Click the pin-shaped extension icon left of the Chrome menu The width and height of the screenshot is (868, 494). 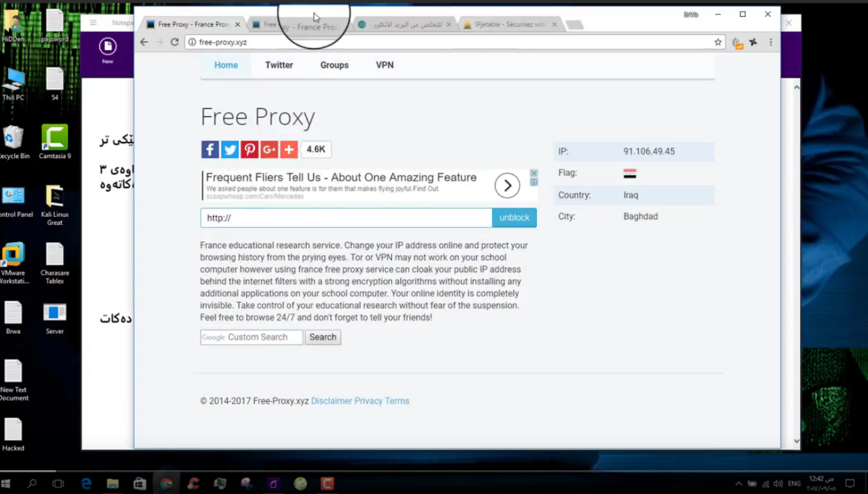(x=753, y=42)
